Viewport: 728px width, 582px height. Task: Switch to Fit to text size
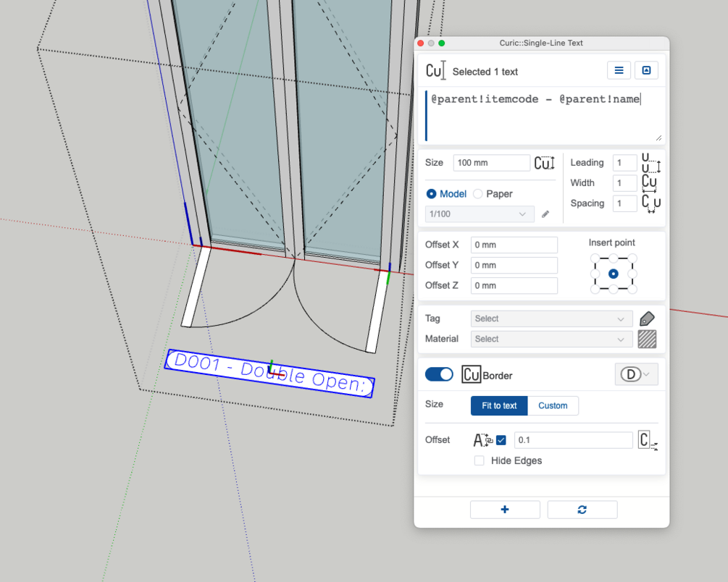point(499,405)
